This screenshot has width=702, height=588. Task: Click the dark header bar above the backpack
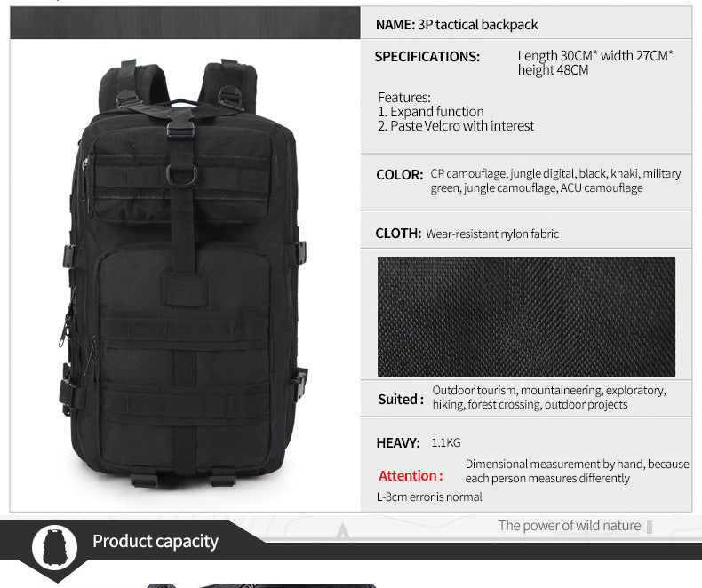(x=185, y=23)
